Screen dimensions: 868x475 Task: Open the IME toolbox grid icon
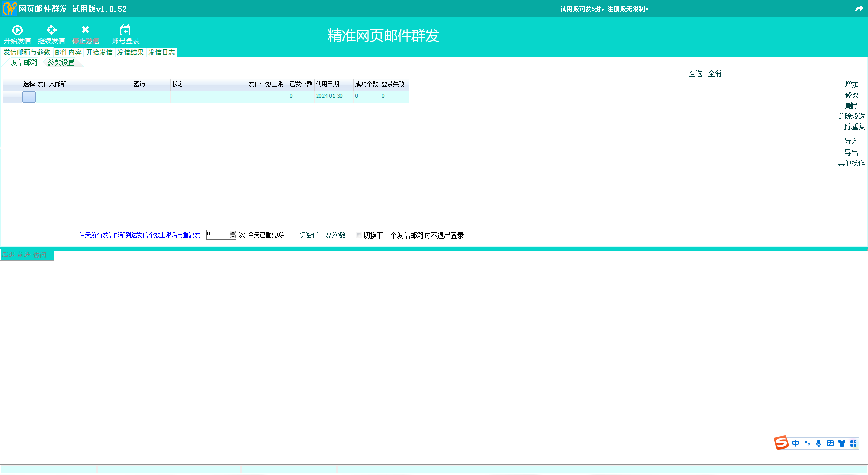point(853,443)
